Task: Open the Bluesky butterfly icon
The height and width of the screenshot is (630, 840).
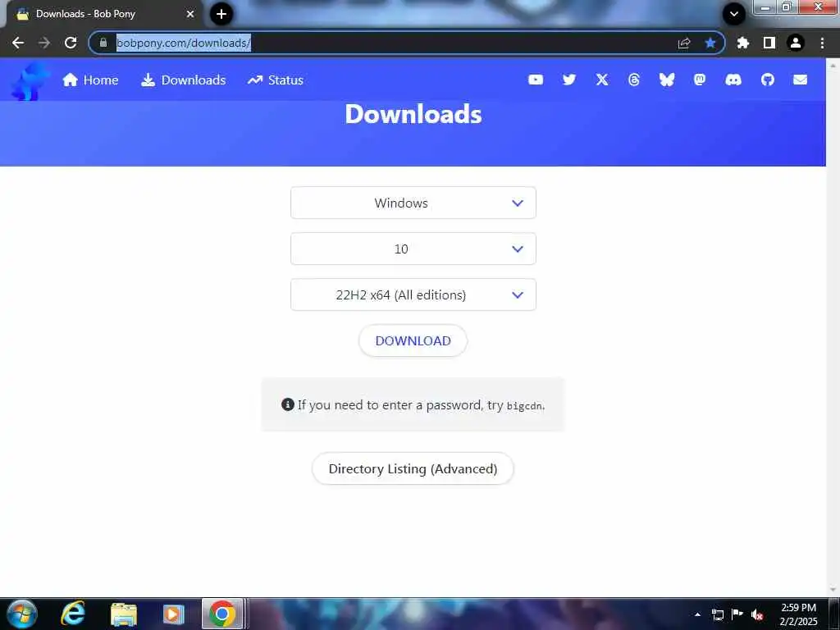Action: pos(666,80)
